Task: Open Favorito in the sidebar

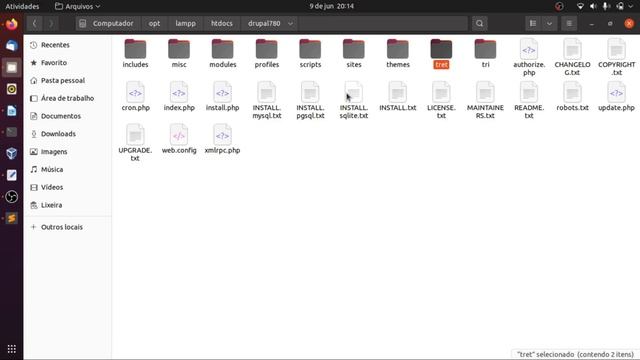Action: (67, 63)
